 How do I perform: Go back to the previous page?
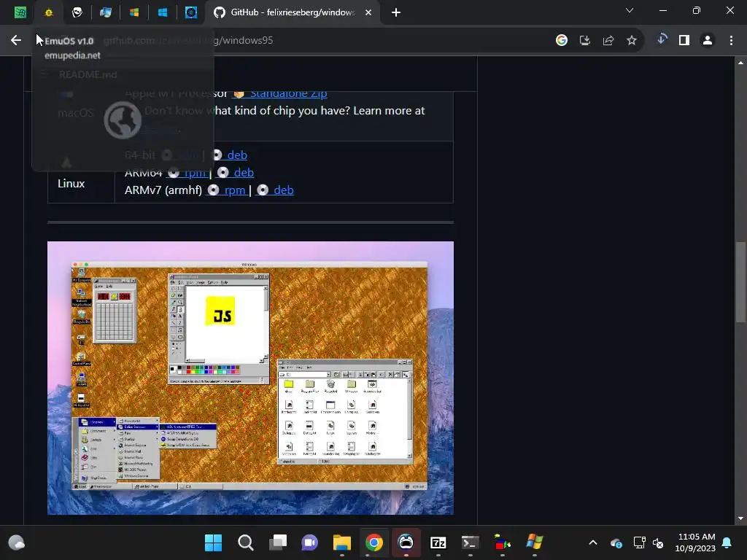(16, 41)
